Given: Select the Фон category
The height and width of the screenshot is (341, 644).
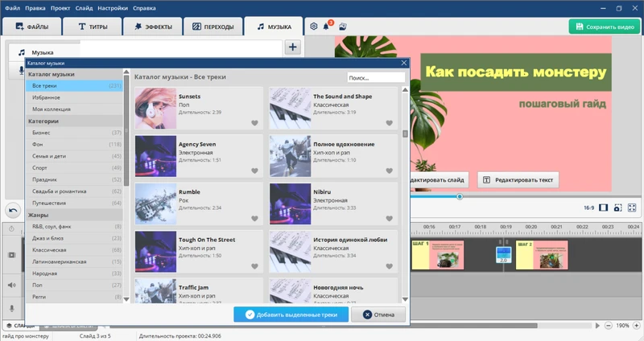Looking at the screenshot, I should [x=74, y=145].
